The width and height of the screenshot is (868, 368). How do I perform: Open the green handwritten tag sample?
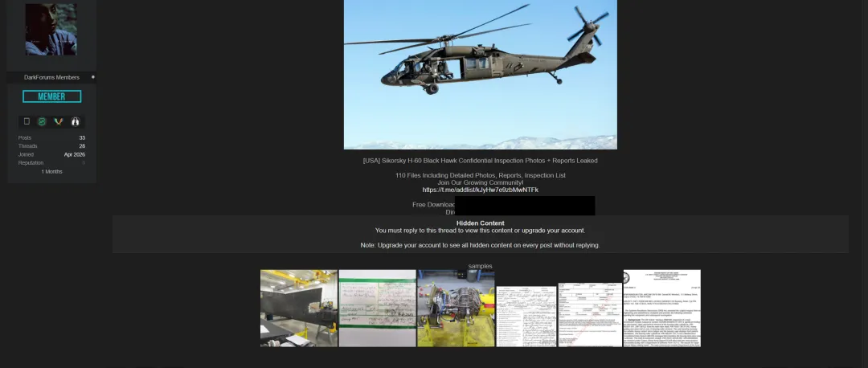tap(377, 309)
